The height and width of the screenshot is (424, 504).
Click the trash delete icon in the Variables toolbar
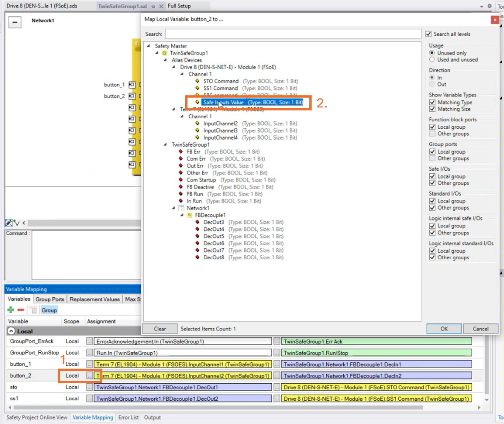pyautogui.click(x=33, y=309)
